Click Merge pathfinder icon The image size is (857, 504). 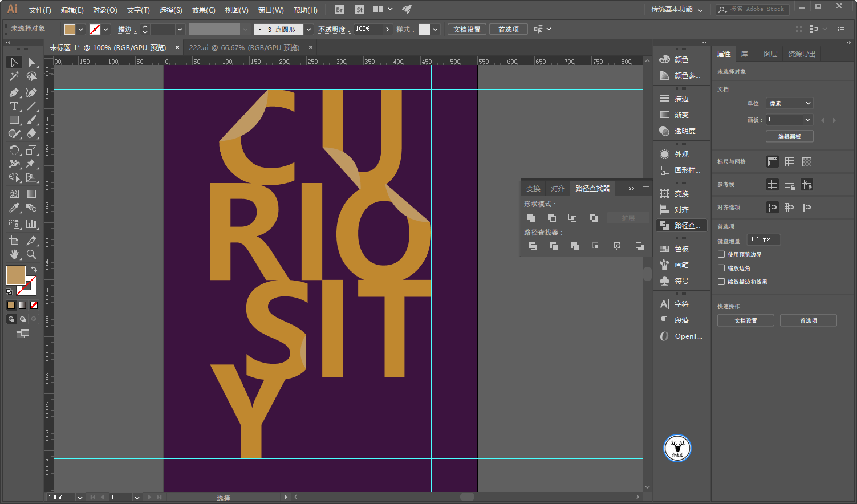pos(575,246)
